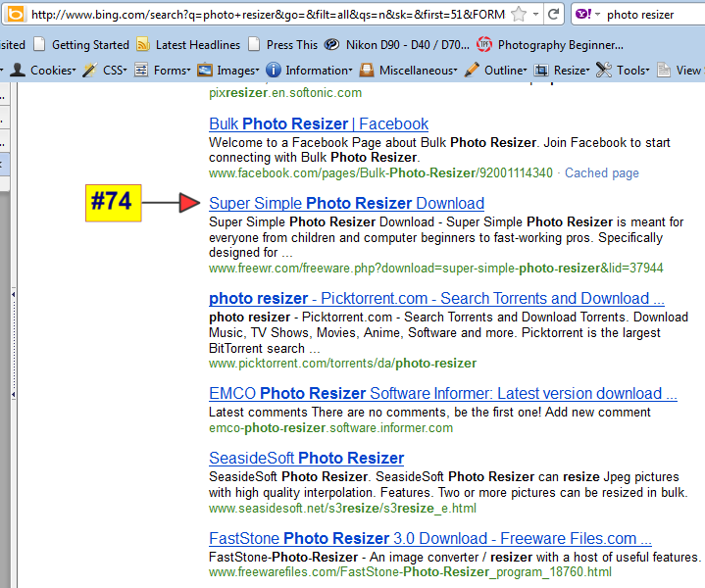The height and width of the screenshot is (588, 705).
Task: Click the lower sidebar splitter arrow
Action: [14, 395]
